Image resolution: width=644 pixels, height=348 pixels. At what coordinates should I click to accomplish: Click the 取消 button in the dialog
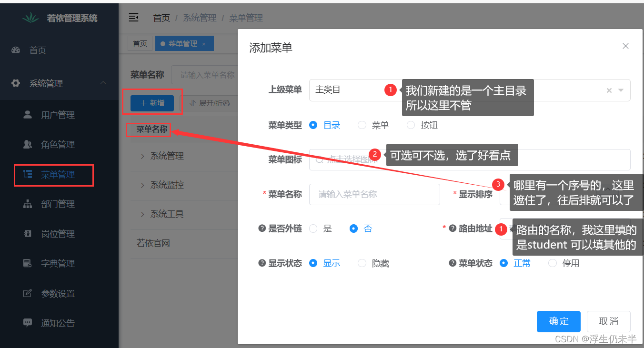[609, 321]
